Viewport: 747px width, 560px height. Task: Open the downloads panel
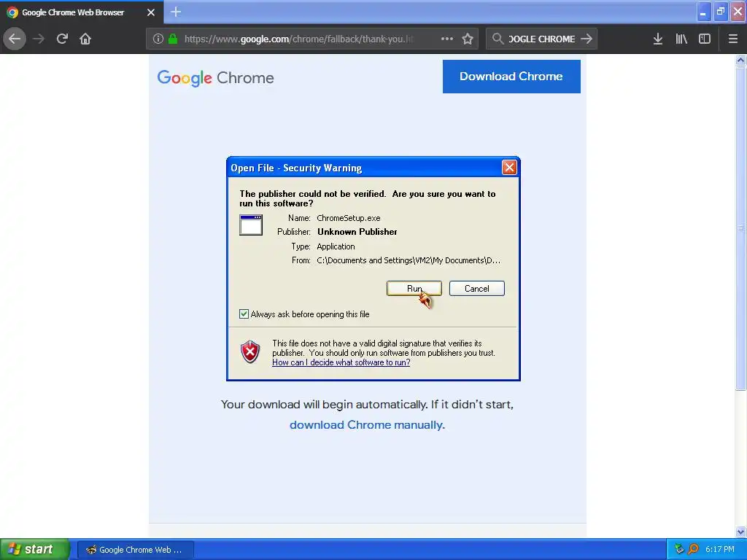click(658, 39)
